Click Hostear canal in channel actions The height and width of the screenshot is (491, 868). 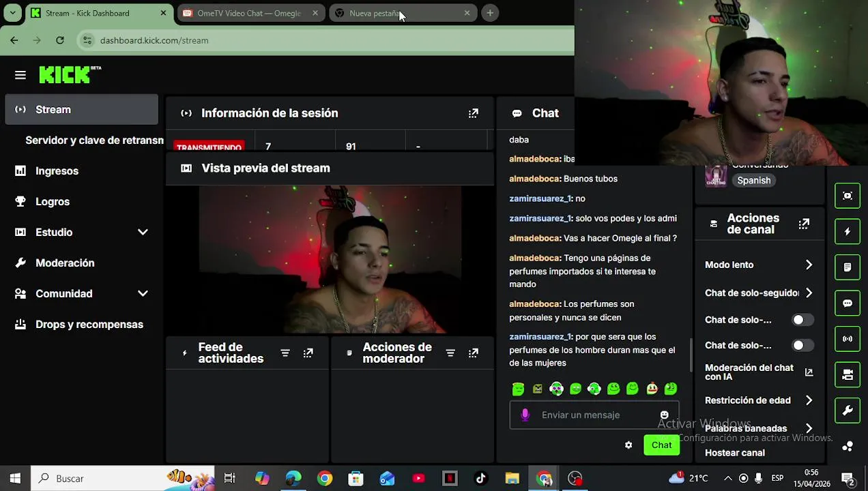click(735, 453)
